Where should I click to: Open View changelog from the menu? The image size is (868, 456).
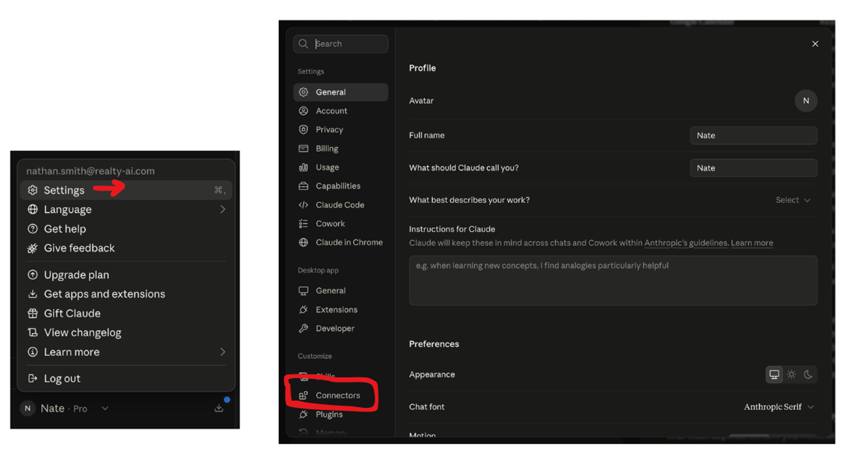(x=126, y=333)
